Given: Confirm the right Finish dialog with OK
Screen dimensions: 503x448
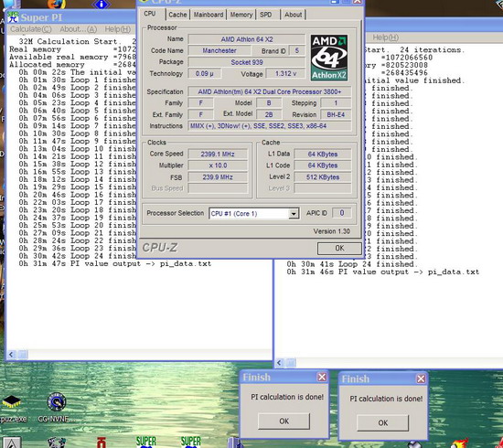Looking at the screenshot, I should 382,423.
